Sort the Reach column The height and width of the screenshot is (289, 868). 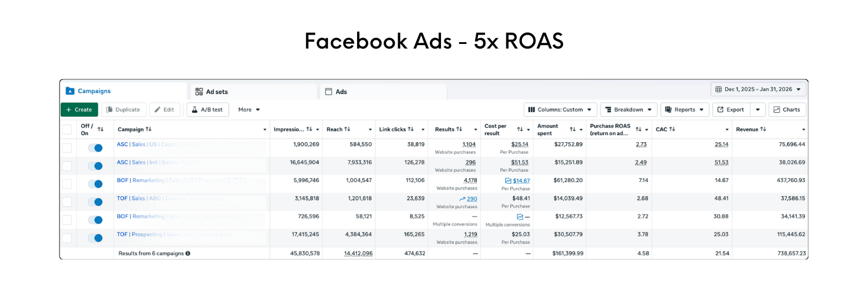coord(347,129)
